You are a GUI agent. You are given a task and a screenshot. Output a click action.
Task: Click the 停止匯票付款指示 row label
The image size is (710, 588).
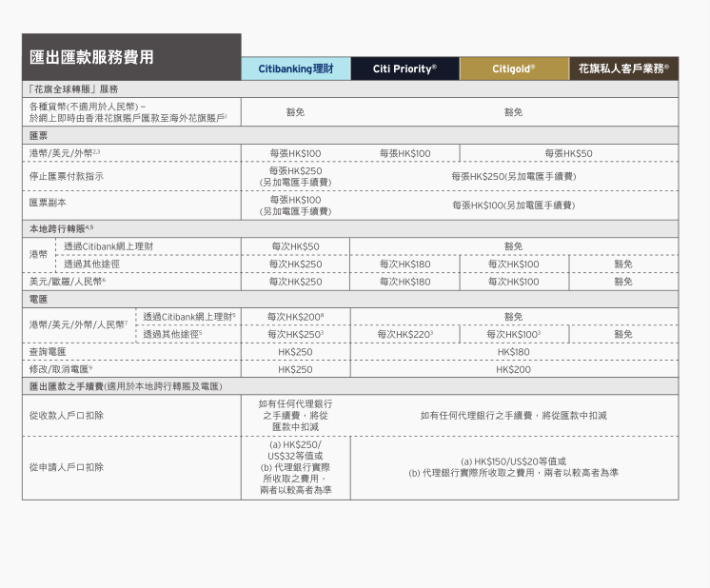66,176
